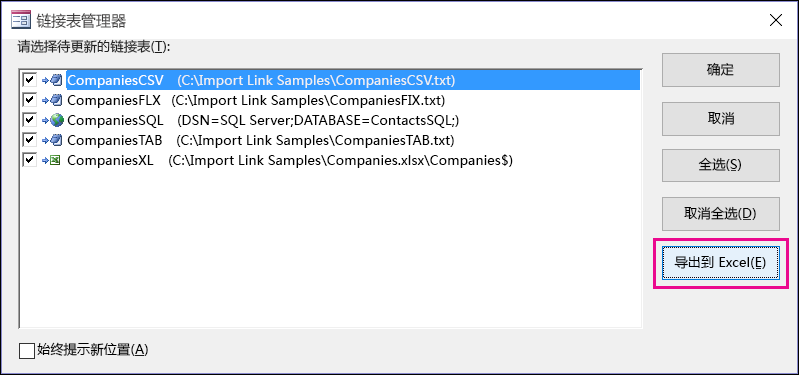Select the CompaniesSQL row text
The image size is (799, 375).
(263, 120)
